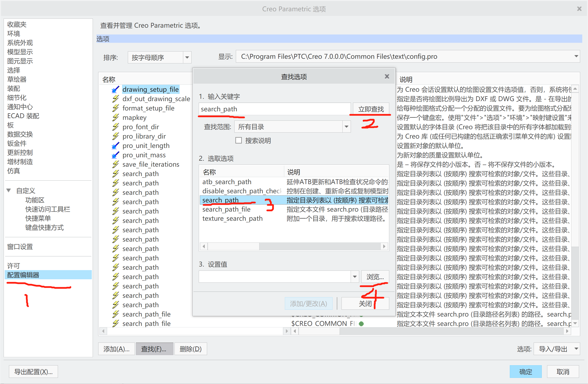
Task: Click the 导出配置(X)... button
Action: (x=33, y=372)
